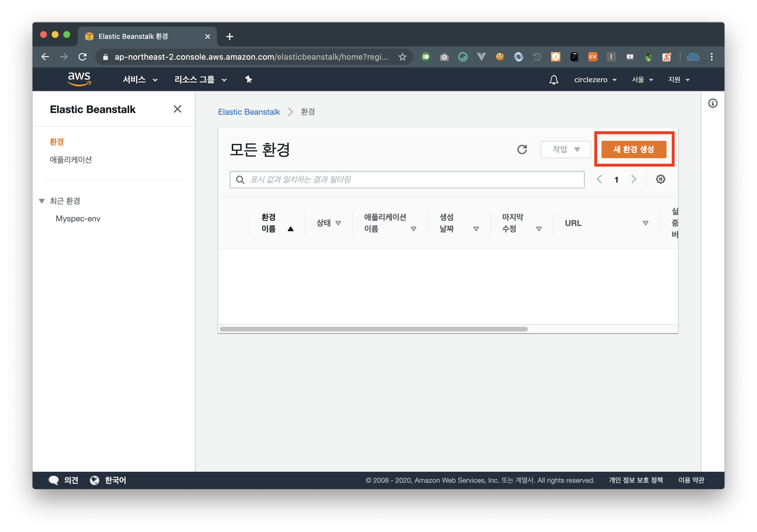Open the 작업 actions dropdown
This screenshot has width=757, height=532.
(x=566, y=150)
